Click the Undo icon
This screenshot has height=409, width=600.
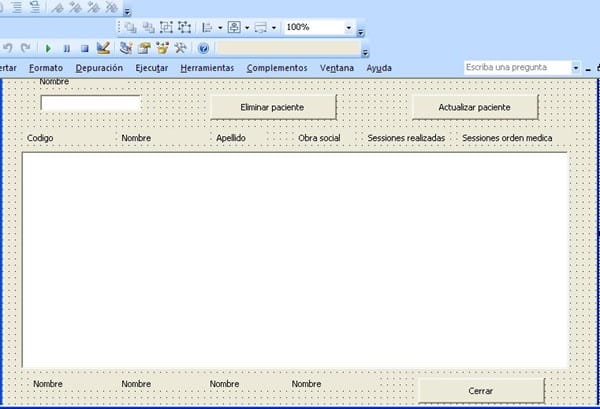(7, 47)
